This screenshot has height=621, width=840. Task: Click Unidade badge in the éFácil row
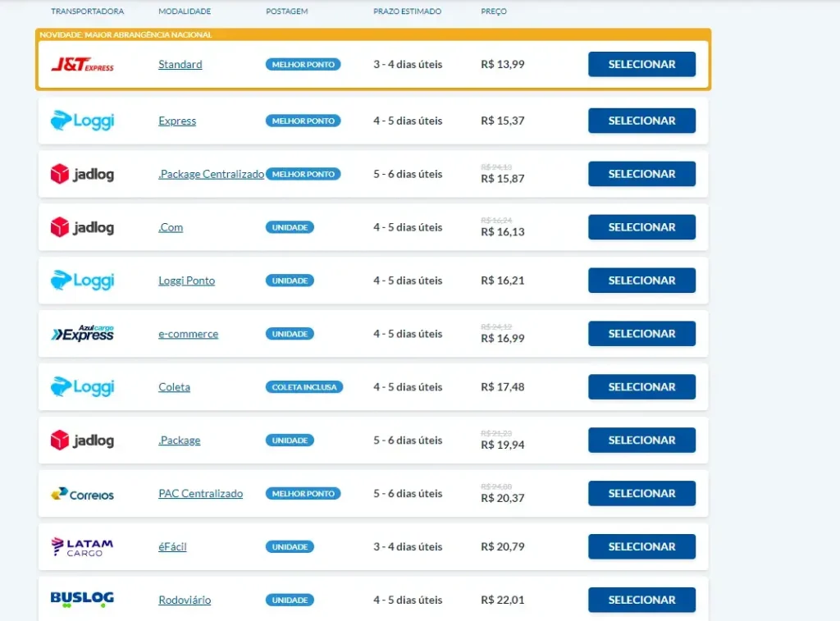(x=290, y=546)
